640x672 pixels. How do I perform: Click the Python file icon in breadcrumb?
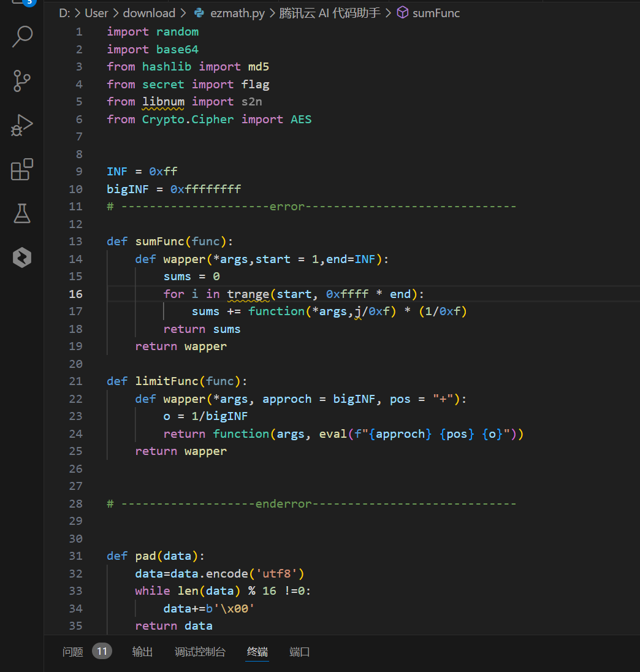[x=199, y=13]
